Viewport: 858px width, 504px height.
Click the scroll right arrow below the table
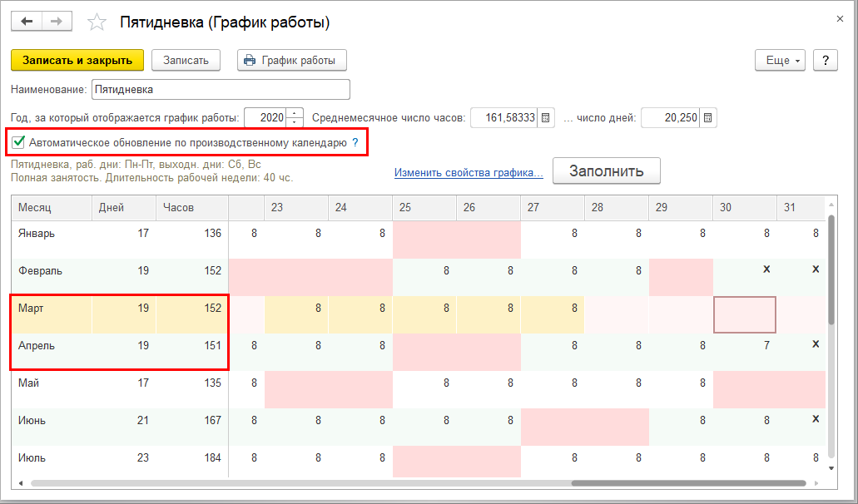816,483
